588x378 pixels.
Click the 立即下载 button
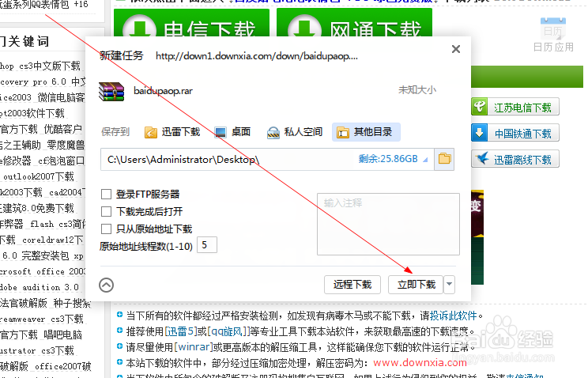point(416,285)
